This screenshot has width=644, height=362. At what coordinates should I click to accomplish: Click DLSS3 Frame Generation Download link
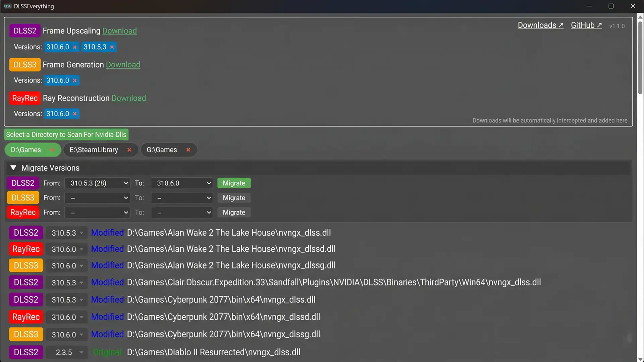[123, 65]
